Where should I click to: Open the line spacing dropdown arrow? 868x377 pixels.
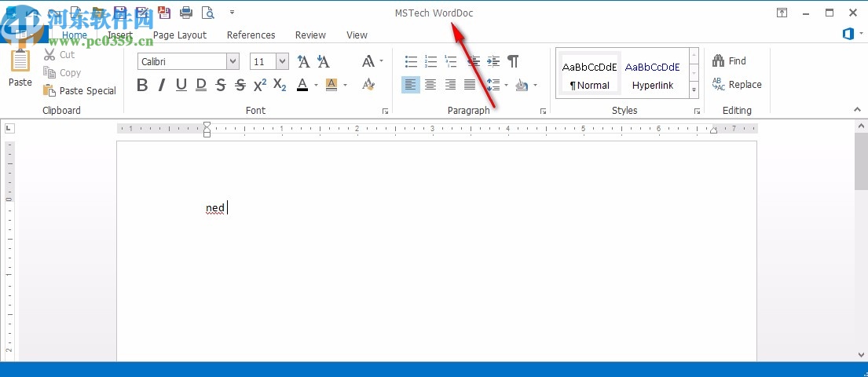pos(506,86)
